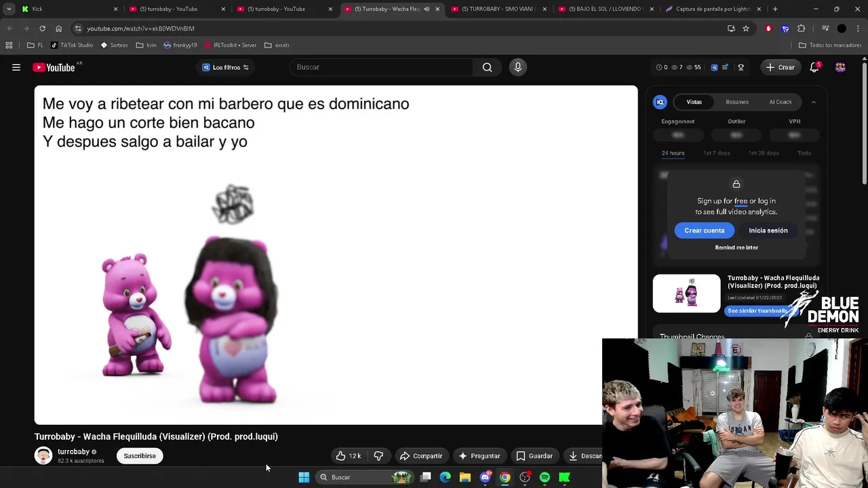The height and width of the screenshot is (488, 868).
Task: Switch to BAJO EL SOL / LLOVIENDO tab
Action: (606, 9)
